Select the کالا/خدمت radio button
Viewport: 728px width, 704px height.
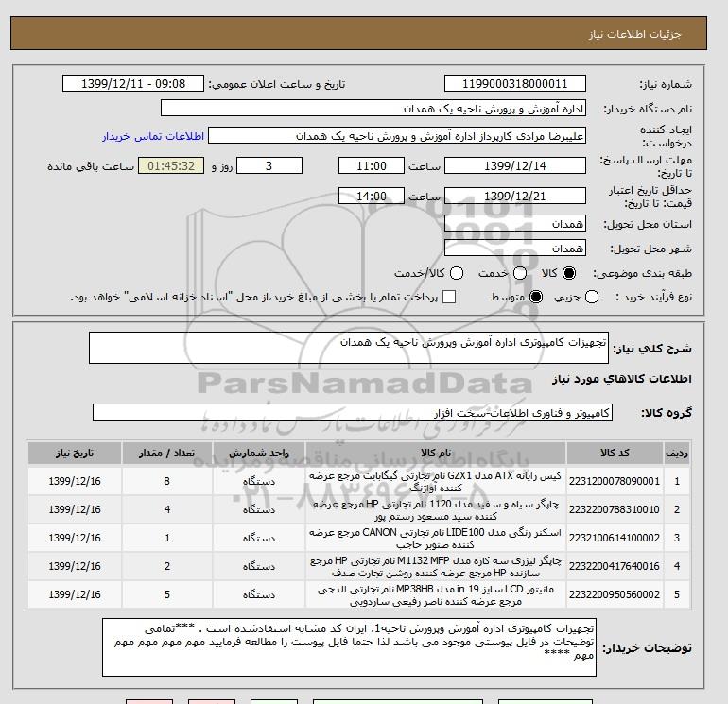(457, 273)
